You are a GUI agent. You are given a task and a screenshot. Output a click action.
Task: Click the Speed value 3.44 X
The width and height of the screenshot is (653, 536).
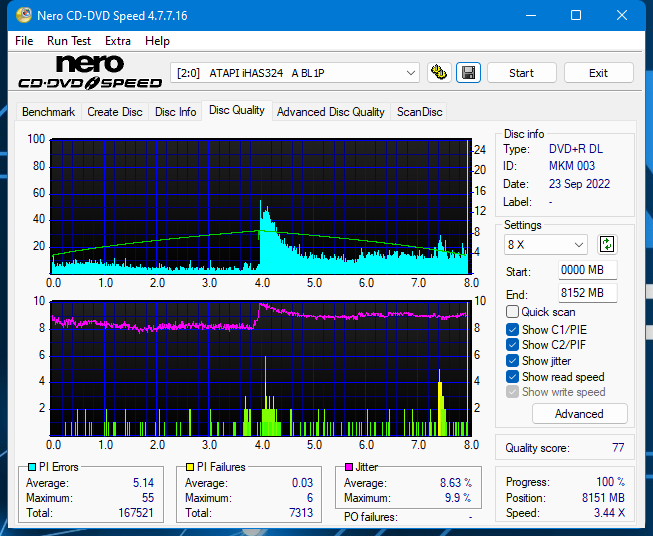609,513
